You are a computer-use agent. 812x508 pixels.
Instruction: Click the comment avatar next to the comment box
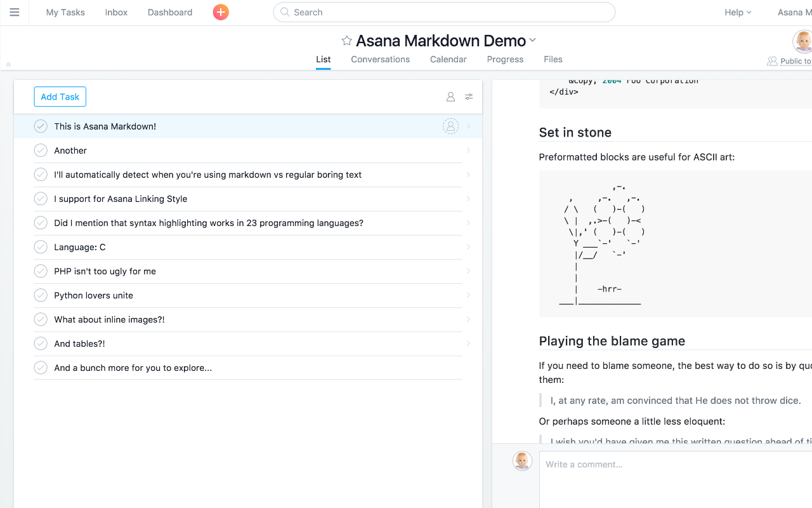click(x=522, y=461)
